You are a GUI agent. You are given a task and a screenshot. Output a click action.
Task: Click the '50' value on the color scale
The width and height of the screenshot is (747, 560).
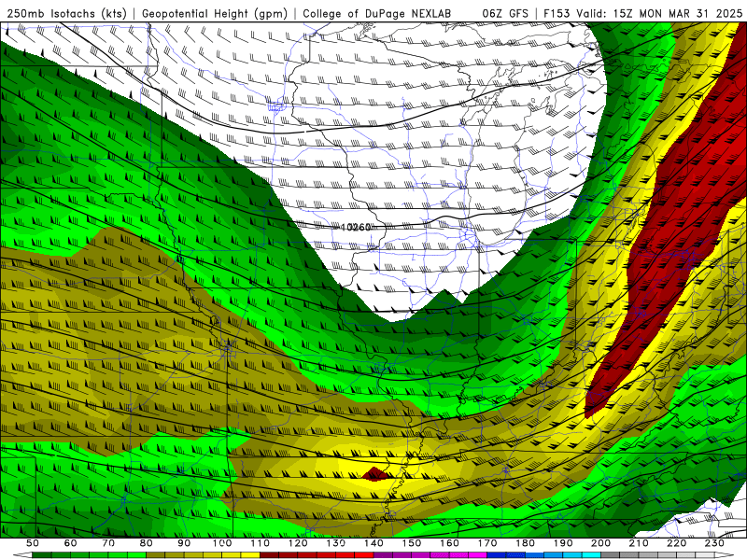33,543
